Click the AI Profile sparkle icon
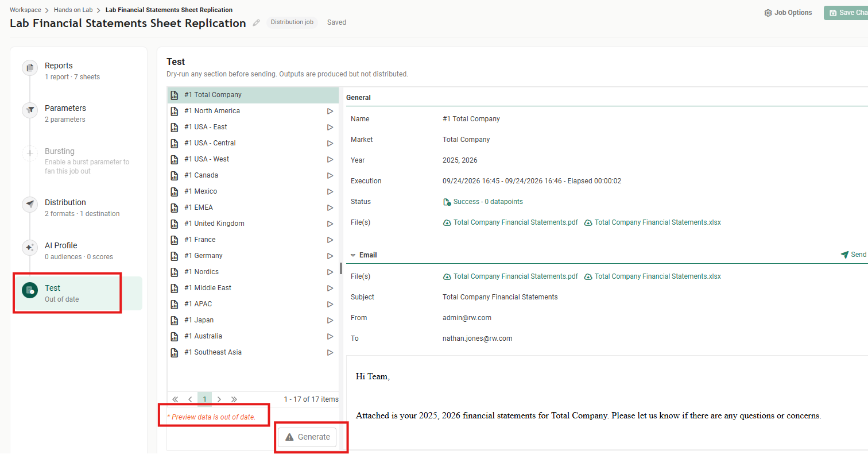This screenshot has width=868, height=454. [x=30, y=248]
